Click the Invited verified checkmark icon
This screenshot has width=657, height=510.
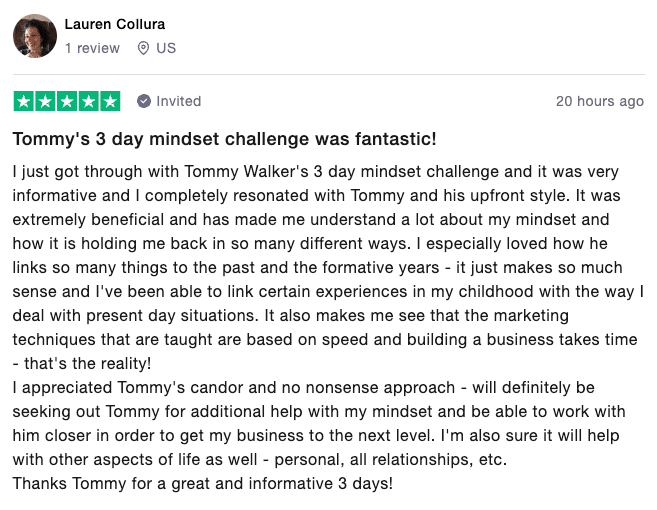click(x=144, y=101)
